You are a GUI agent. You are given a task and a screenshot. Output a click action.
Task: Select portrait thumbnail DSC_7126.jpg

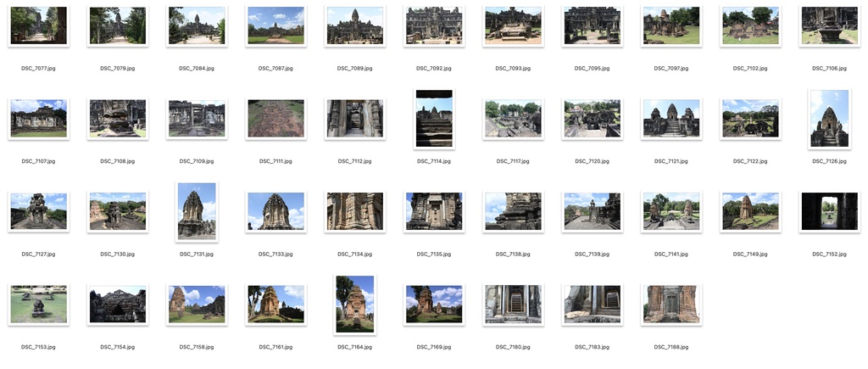click(x=830, y=119)
